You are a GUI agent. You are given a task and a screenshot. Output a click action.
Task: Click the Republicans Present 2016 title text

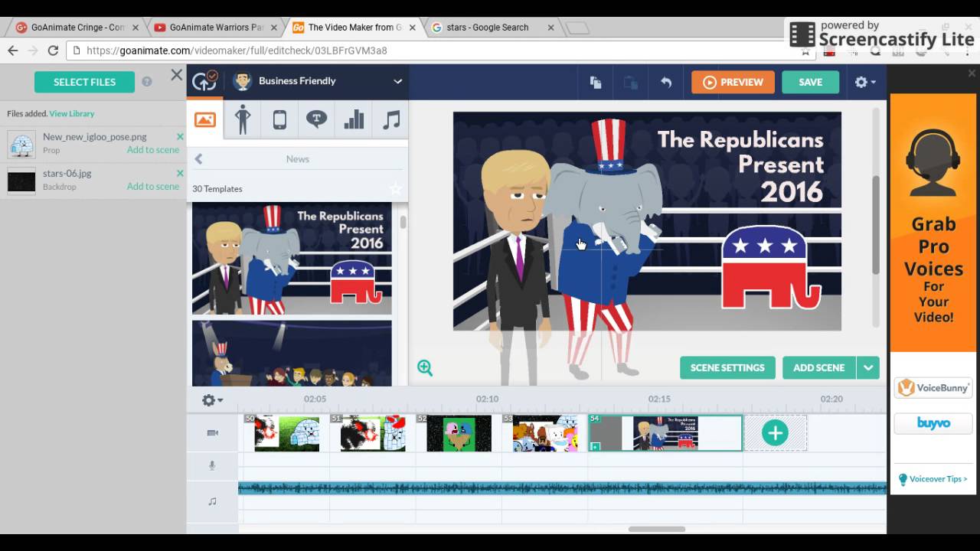pos(740,165)
